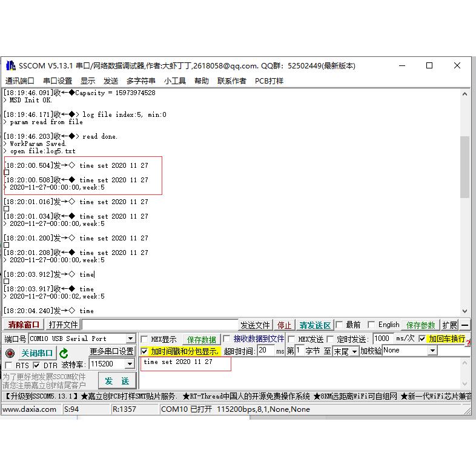Click the 1000 ms interval field
The width and height of the screenshot is (476, 476).
pyautogui.click(x=383, y=339)
